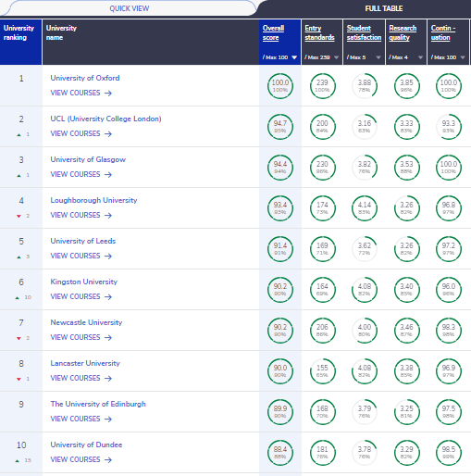The height and width of the screenshot is (476, 471).
Task: Switch to the Quick View tab
Action: (130, 8)
